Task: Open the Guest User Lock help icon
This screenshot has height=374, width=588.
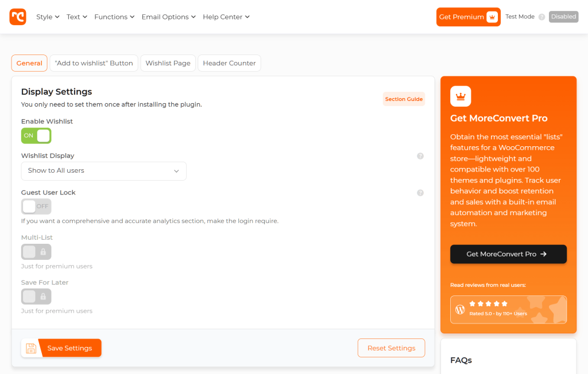Action: [x=420, y=193]
